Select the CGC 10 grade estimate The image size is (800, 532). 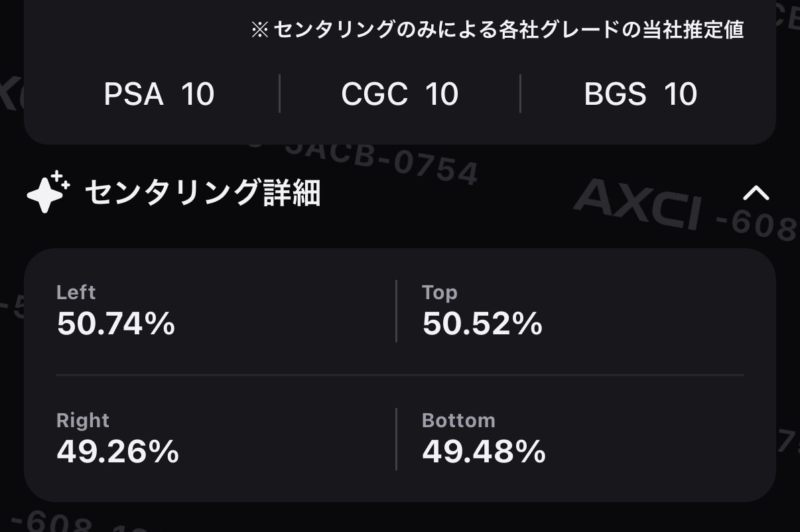coord(400,94)
